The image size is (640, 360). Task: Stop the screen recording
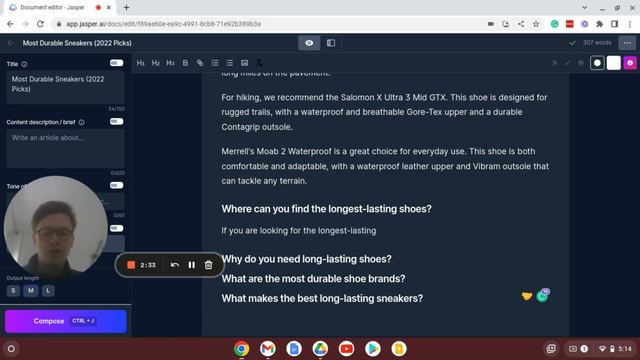(131, 265)
